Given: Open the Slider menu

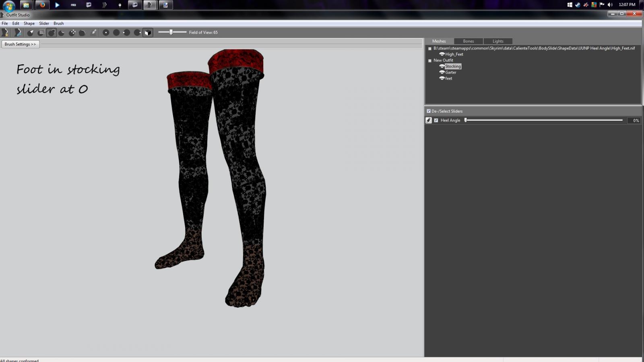Looking at the screenshot, I should [x=44, y=23].
